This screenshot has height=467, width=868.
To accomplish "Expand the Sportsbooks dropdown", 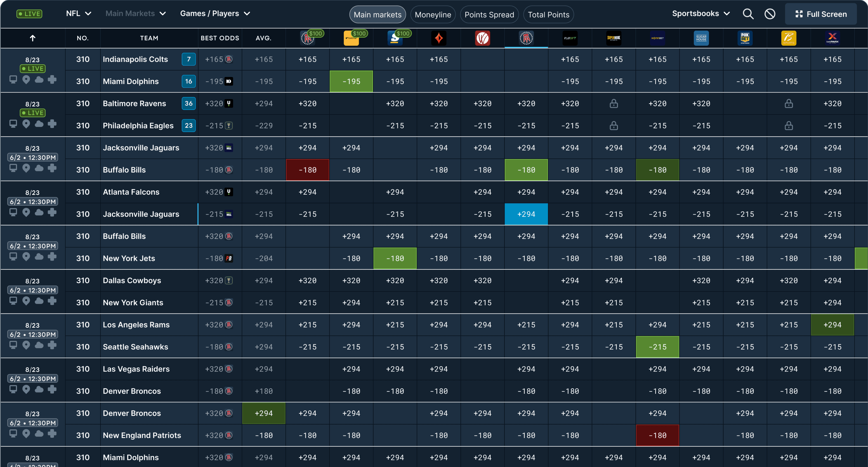I will (701, 14).
